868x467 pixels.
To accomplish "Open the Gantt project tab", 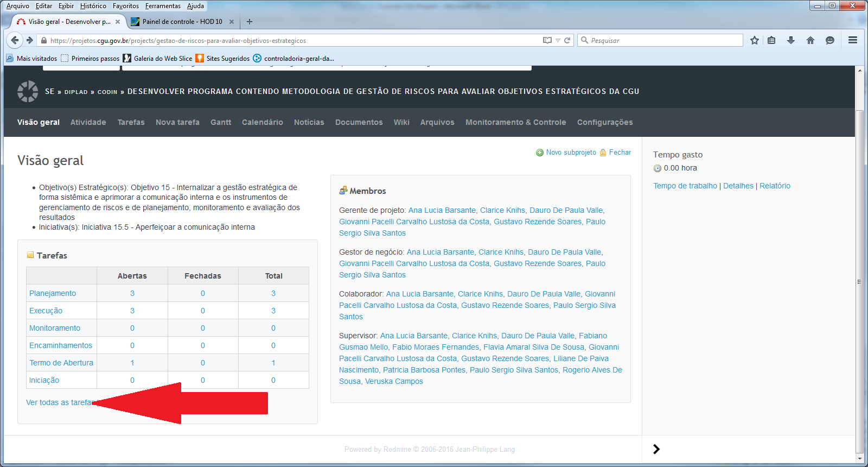I will pos(220,122).
